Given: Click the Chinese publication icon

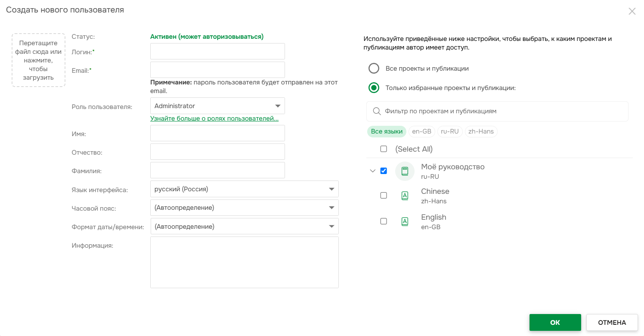Looking at the screenshot, I should (405, 196).
